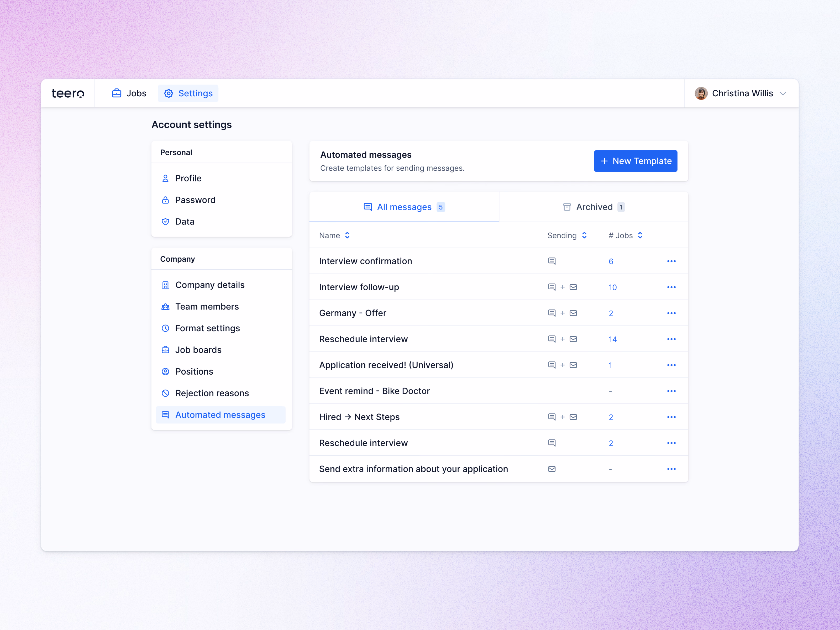Click the Rejection reasons ban icon
Screen dimensions: 840x630
pos(165,393)
